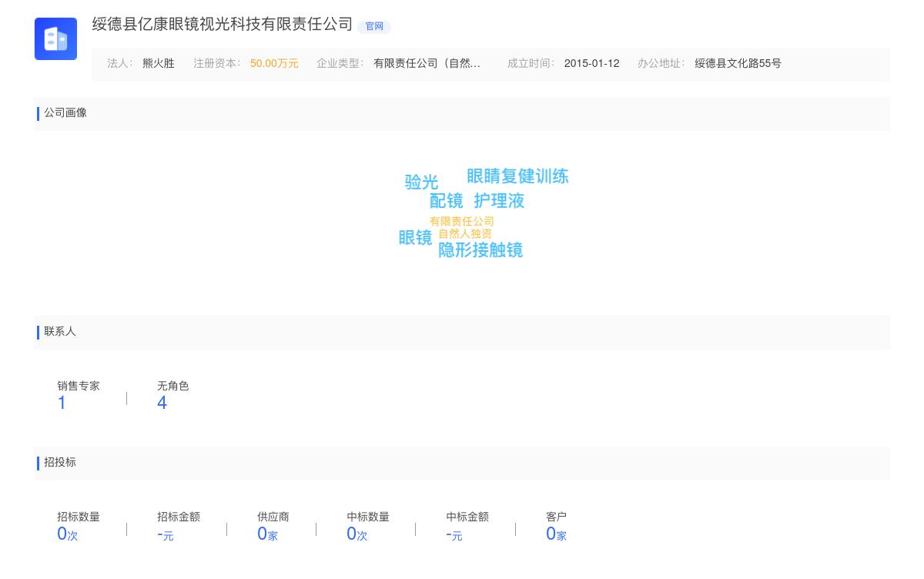This screenshot has height=579, width=924.
Task: Open the 销售专家 contact count 1
Action: click(62, 403)
